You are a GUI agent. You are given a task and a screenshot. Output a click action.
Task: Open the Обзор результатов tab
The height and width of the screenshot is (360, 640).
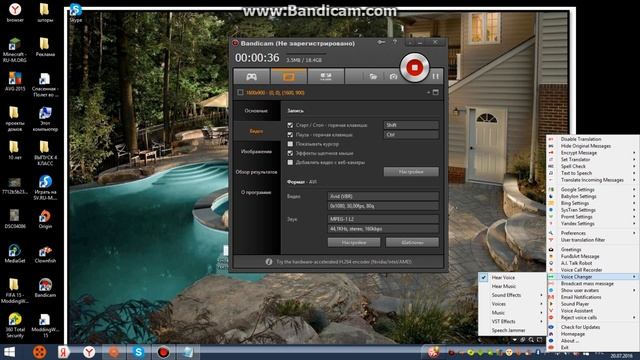pos(256,172)
